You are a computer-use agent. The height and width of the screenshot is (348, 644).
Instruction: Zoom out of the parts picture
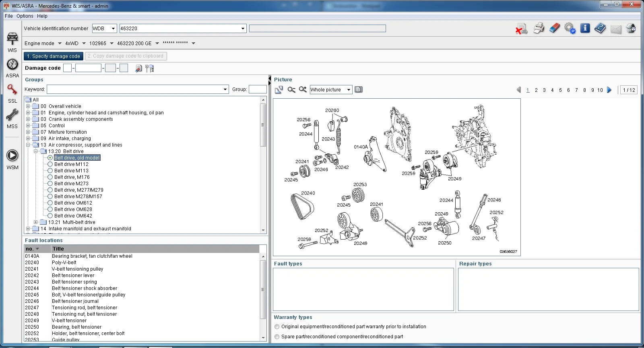point(291,89)
